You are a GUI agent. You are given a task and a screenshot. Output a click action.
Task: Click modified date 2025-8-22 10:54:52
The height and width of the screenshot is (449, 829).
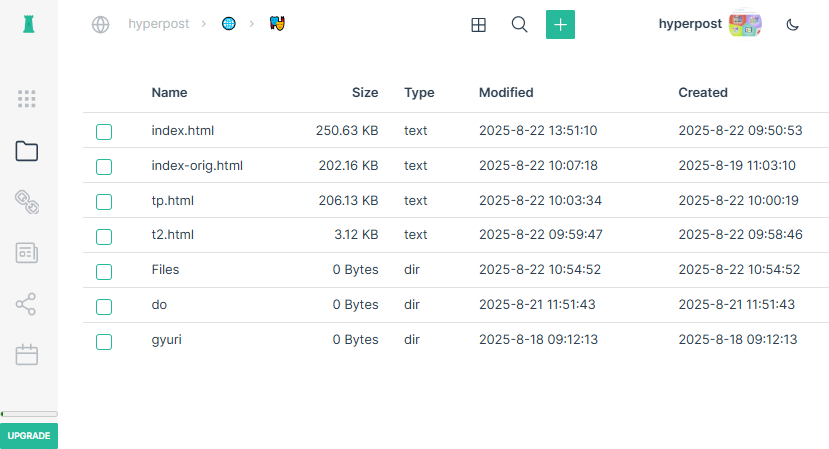tap(540, 270)
